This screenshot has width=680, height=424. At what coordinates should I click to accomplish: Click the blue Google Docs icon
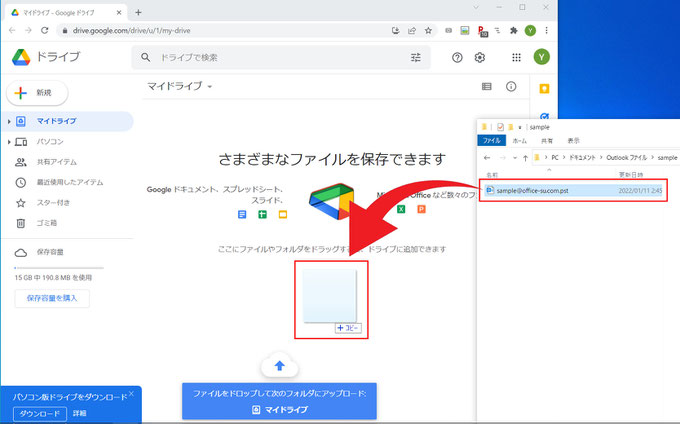(x=242, y=215)
